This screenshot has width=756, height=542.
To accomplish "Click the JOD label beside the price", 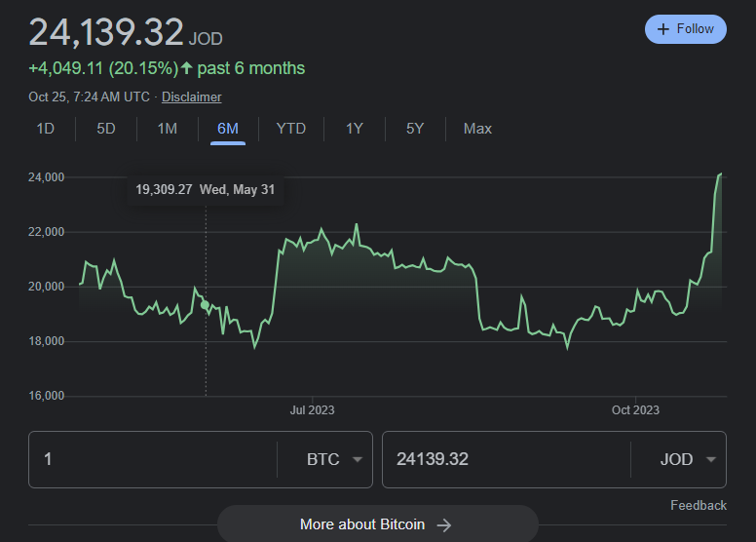I will click(x=206, y=39).
